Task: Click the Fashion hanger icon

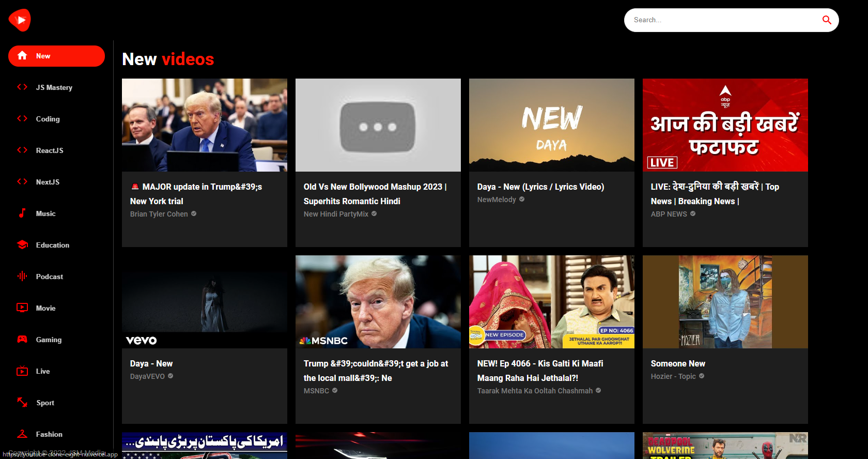Action: pyautogui.click(x=22, y=434)
